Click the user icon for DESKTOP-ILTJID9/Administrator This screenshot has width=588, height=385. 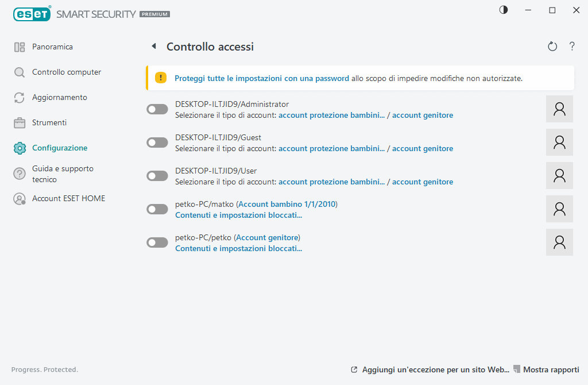[x=559, y=109]
